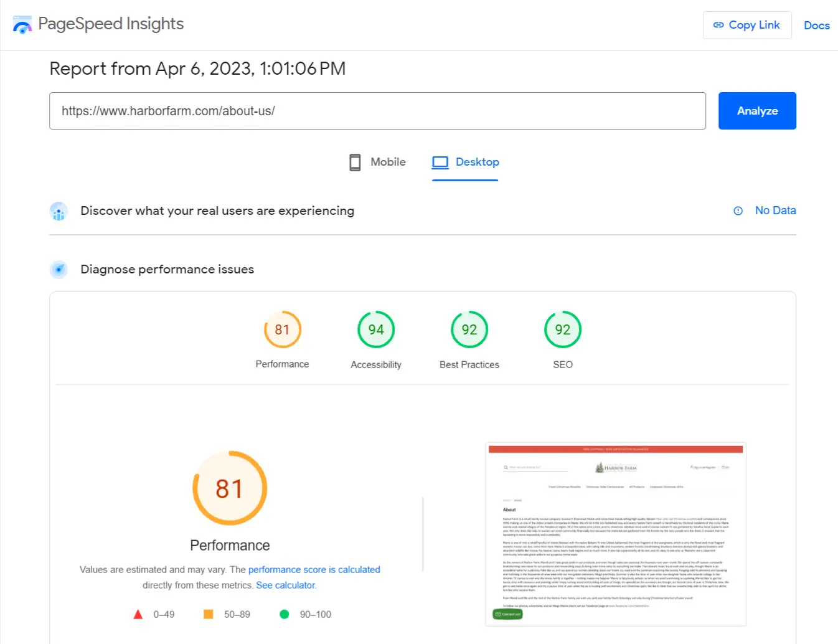Viewport: 838px width, 644px height.
Task: Click the small Performance label under gauge
Action: coord(282,364)
